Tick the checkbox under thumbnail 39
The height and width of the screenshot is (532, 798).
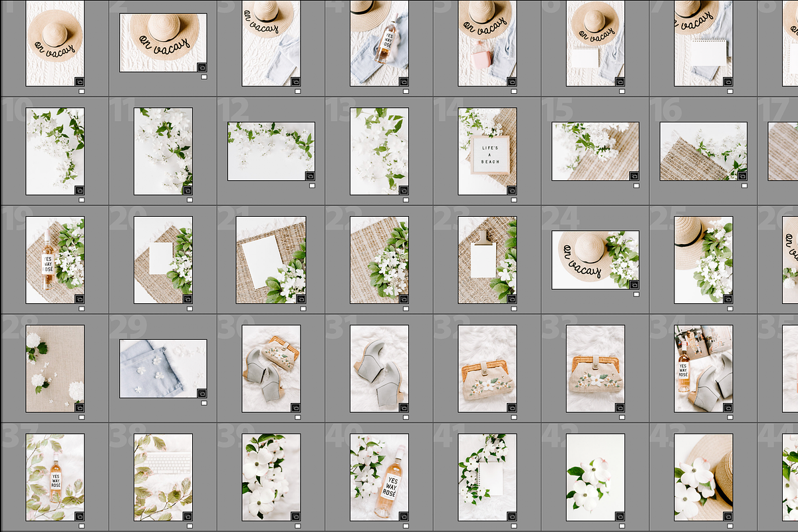coord(297,525)
